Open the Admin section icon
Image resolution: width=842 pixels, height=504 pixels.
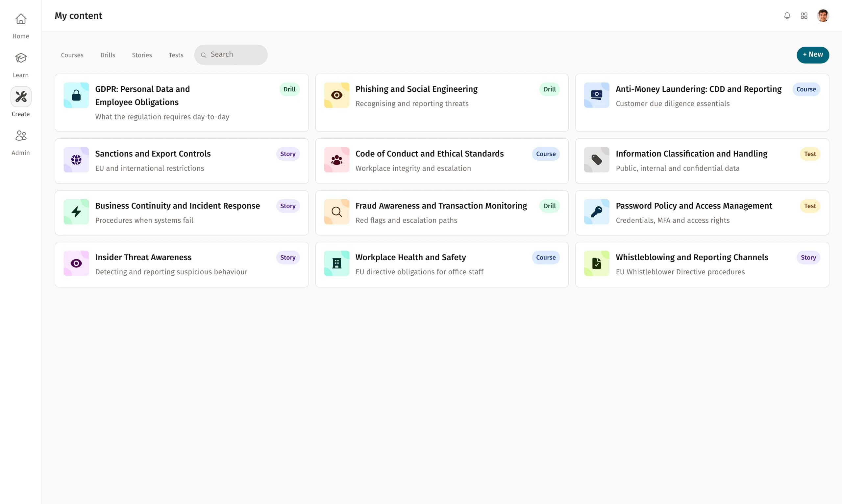tap(21, 135)
